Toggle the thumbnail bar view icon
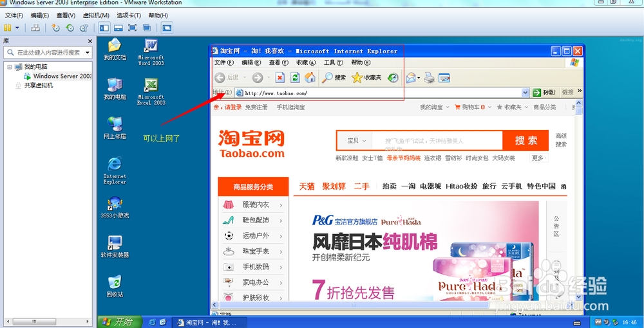The height and width of the screenshot is (328, 644). [x=118, y=28]
